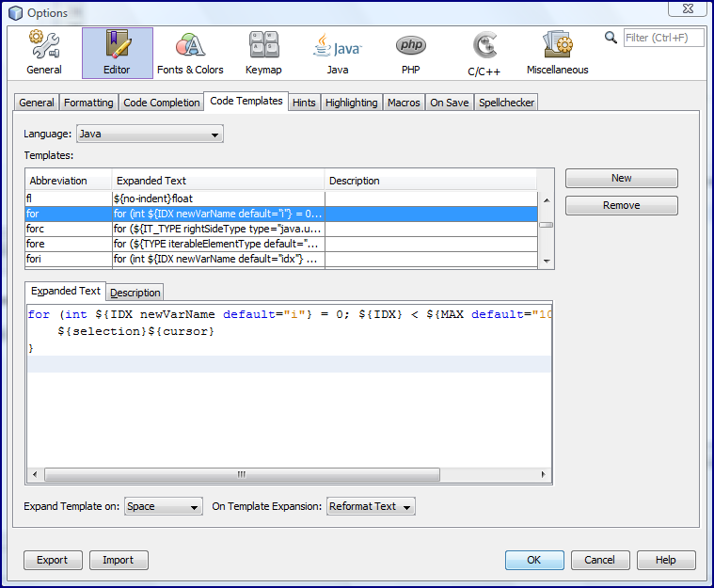Open the Miscellaneous options category
This screenshot has height=588, width=714.
click(x=557, y=53)
